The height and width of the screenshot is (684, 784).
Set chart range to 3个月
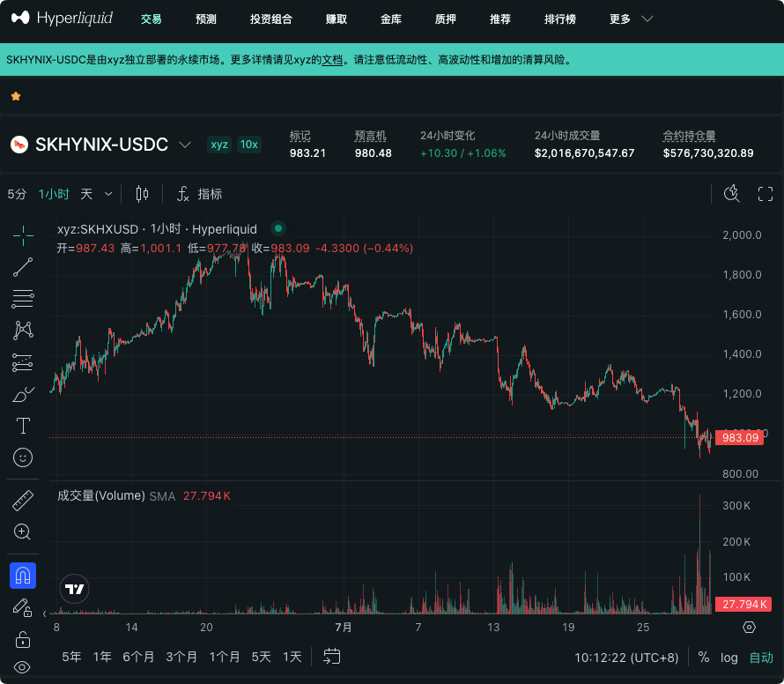pyautogui.click(x=181, y=657)
